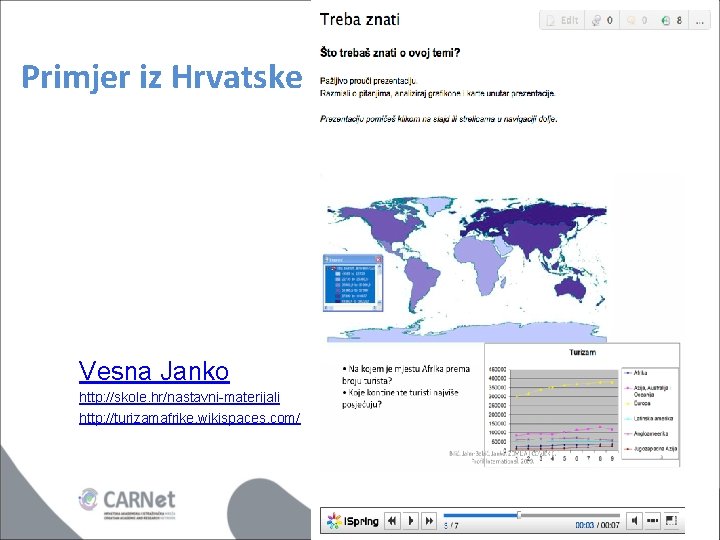Click the 5 / 7 slide counter
Viewport: 720px width, 540px height.
click(451, 525)
